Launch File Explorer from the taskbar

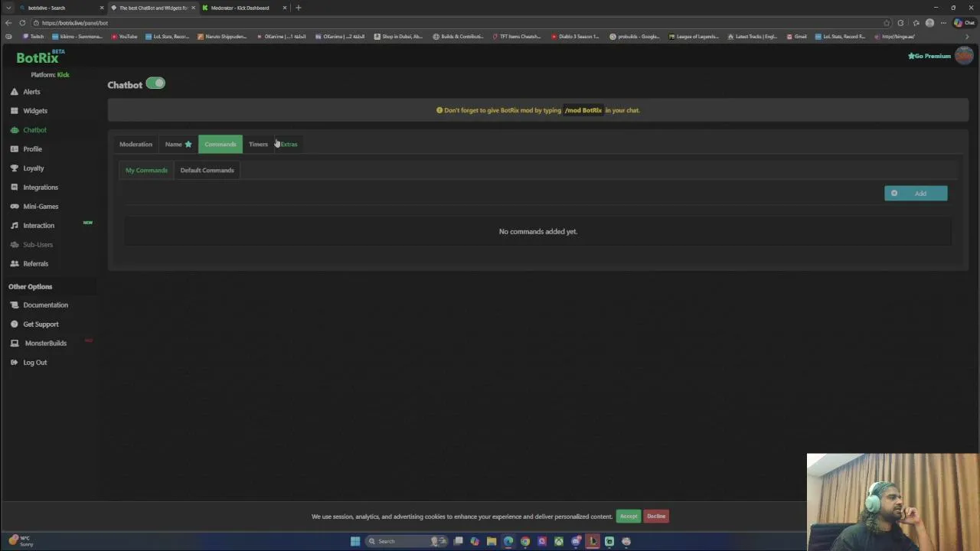492,541
